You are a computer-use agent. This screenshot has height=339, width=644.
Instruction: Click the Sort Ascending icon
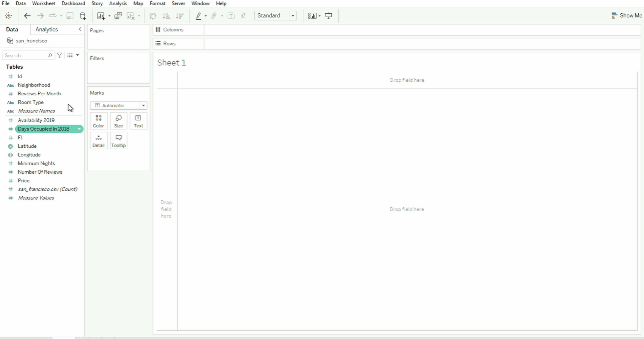click(x=167, y=16)
